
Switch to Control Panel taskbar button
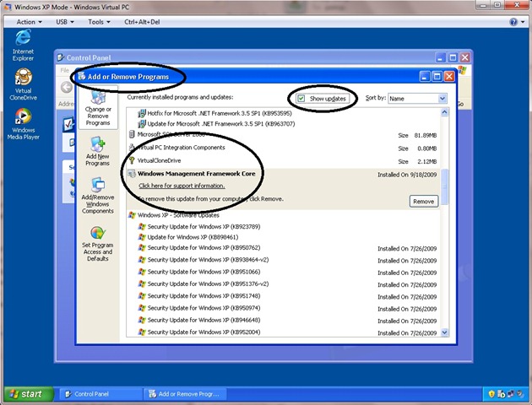100,394
